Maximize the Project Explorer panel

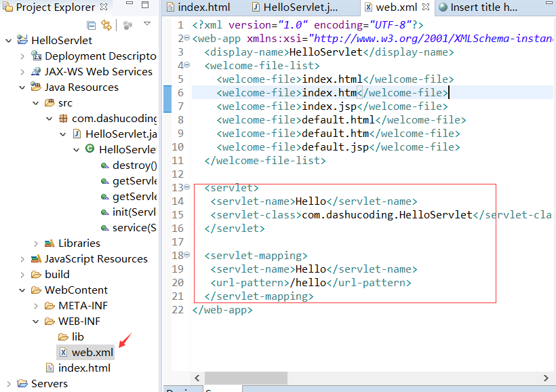click(145, 5)
